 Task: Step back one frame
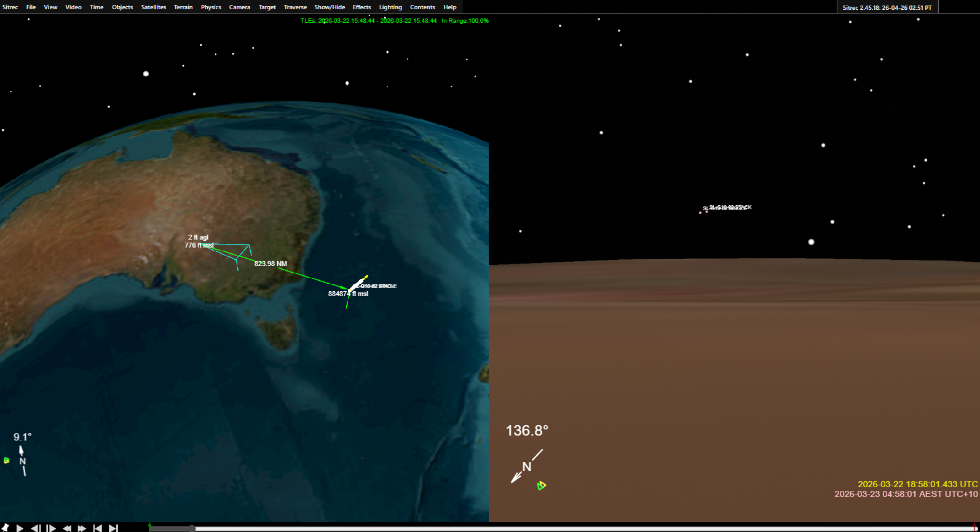(x=36, y=528)
